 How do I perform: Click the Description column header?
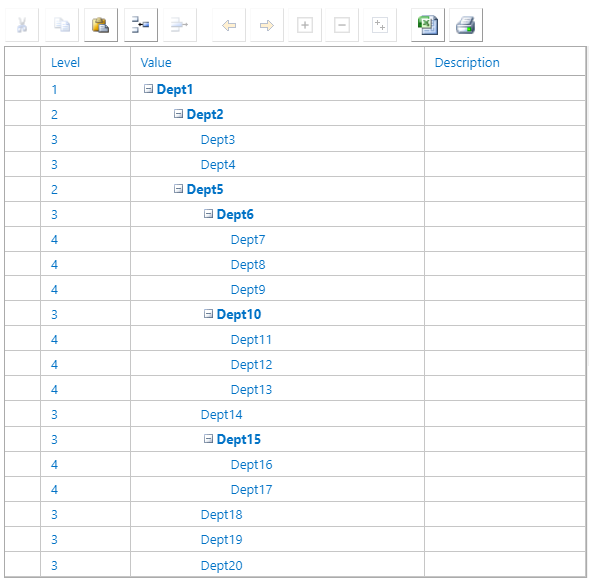click(x=467, y=62)
